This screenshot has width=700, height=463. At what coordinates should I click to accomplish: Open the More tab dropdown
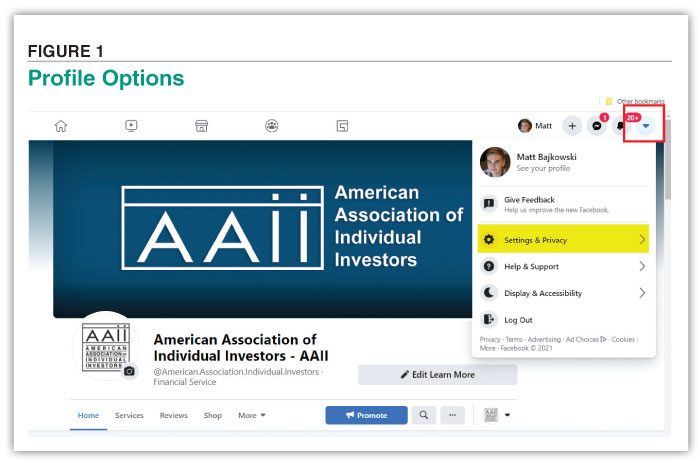click(252, 415)
